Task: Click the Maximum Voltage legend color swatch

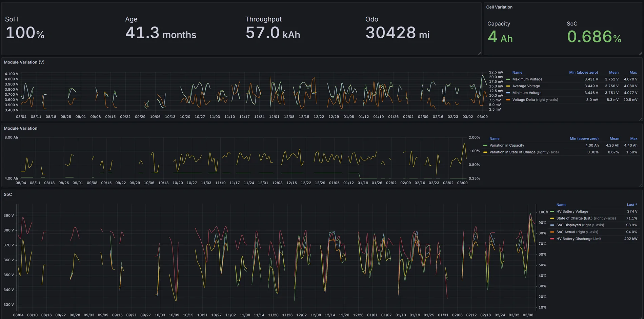Action: 508,79
